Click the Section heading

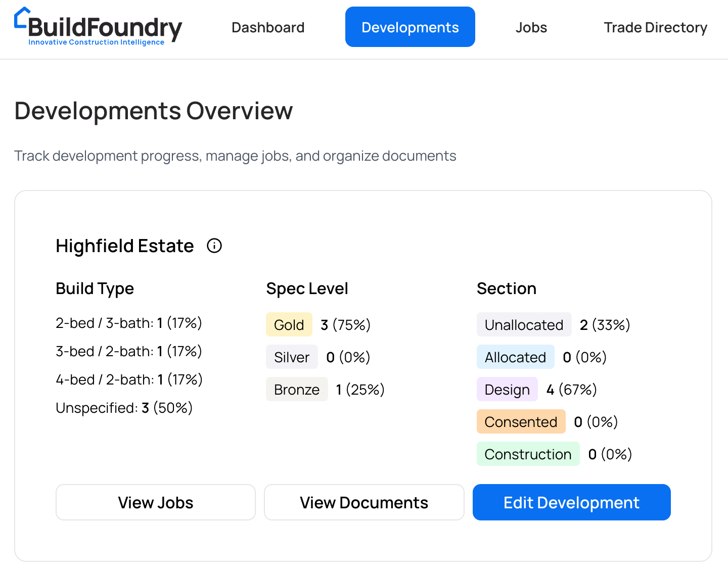coord(507,289)
